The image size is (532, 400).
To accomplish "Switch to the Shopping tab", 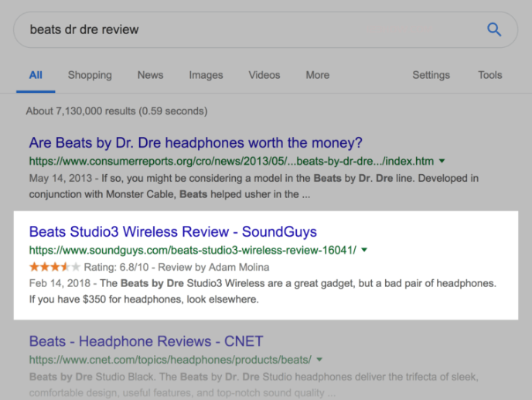I will pyautogui.click(x=90, y=75).
